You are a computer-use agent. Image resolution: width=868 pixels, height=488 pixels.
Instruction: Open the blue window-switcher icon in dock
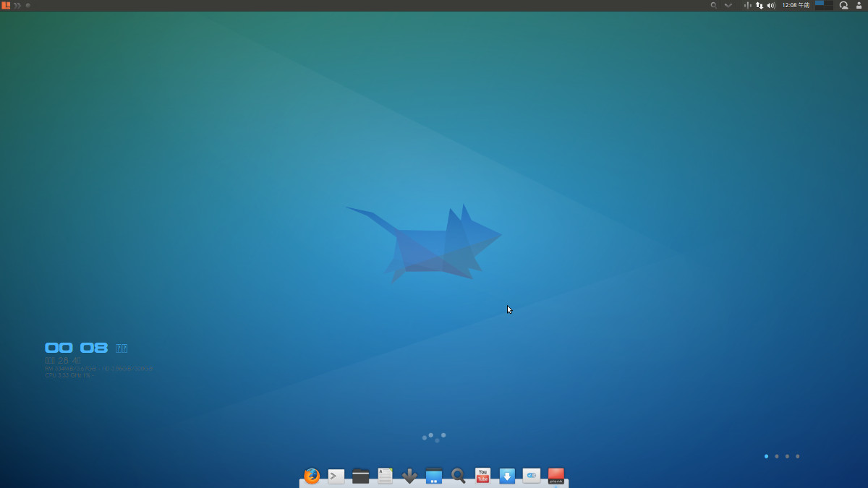click(434, 476)
